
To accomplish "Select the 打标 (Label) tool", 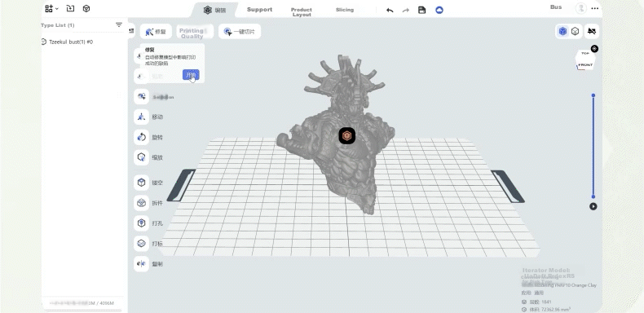I will click(141, 244).
